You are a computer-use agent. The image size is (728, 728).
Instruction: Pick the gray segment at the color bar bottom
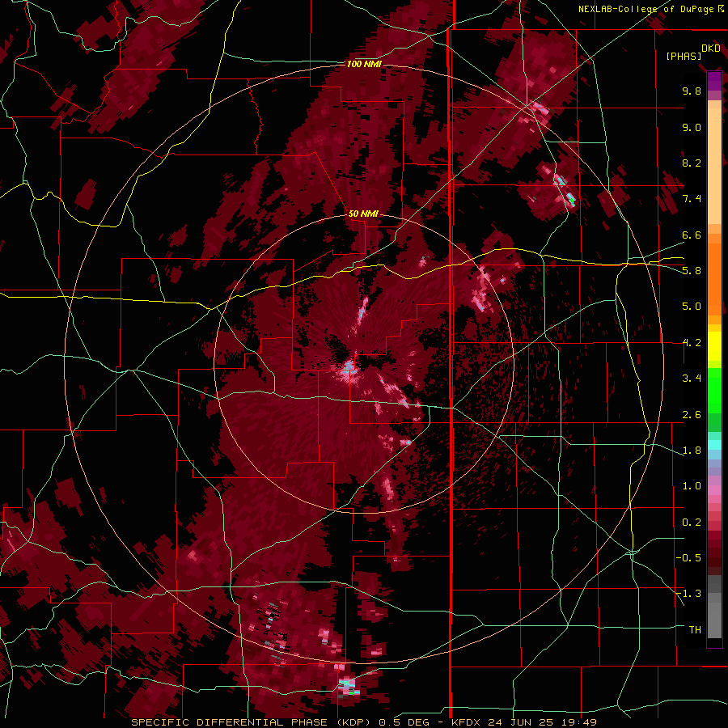tap(714, 617)
